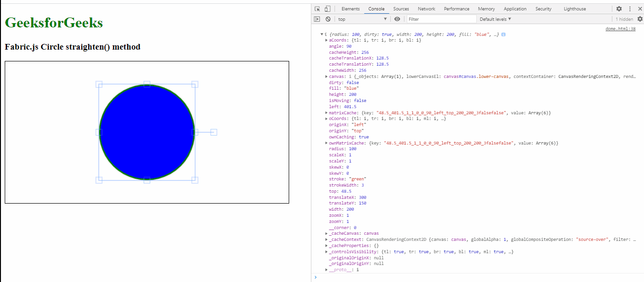Click the 'strokeWidth: 3' property row
This screenshot has height=282, width=644.
click(x=346, y=185)
